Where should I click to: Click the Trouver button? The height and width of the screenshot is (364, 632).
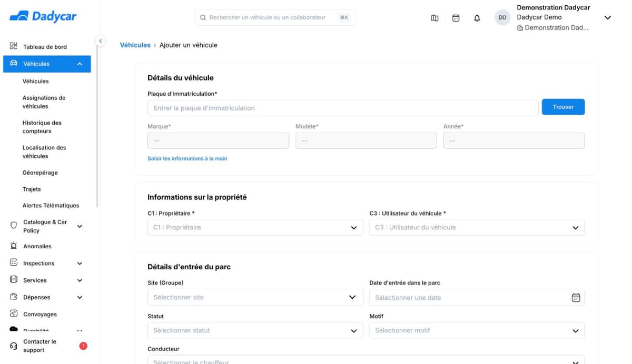pos(563,107)
